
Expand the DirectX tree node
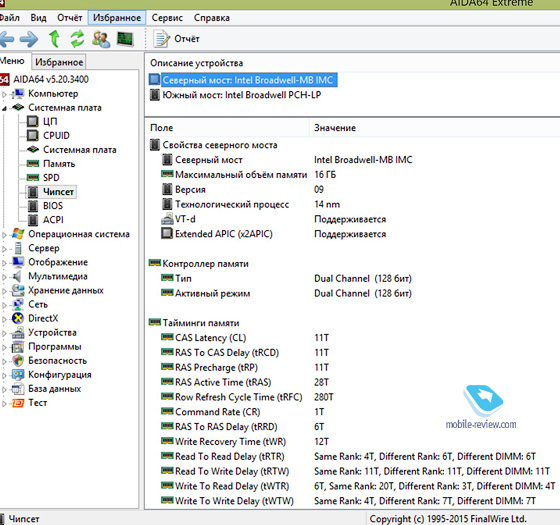pos(4,319)
